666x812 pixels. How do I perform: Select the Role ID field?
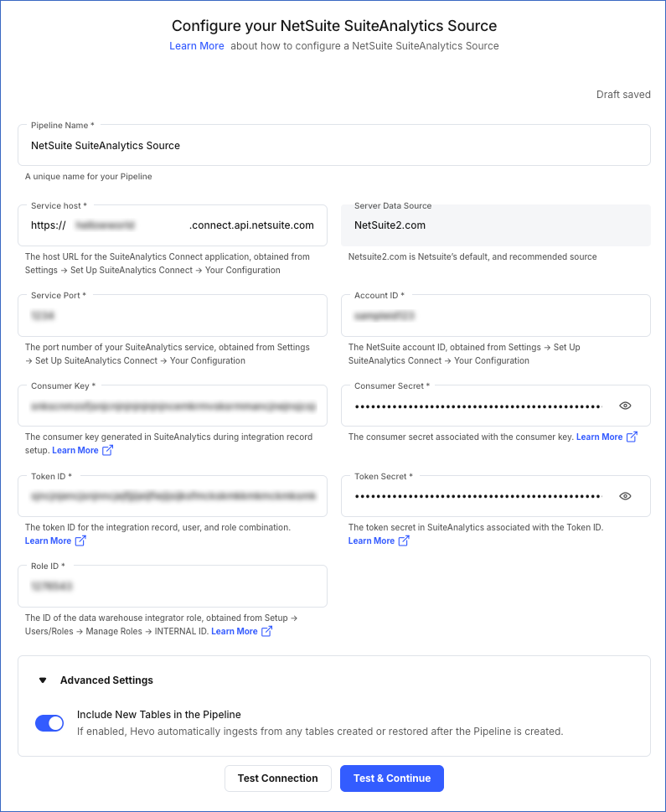point(172,586)
